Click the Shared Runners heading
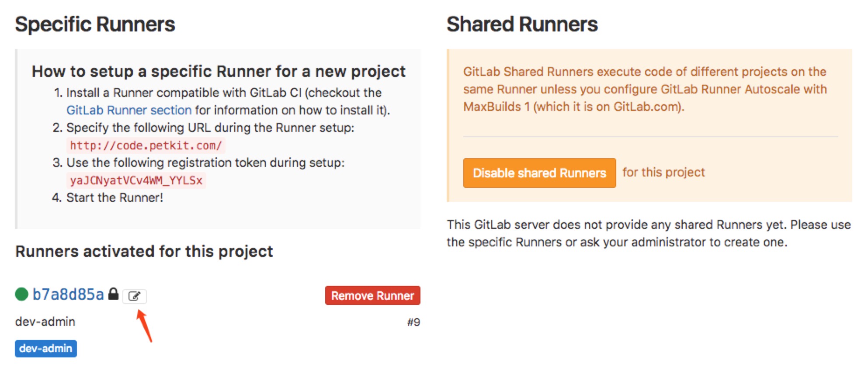The width and height of the screenshot is (868, 374). pyautogui.click(x=522, y=24)
